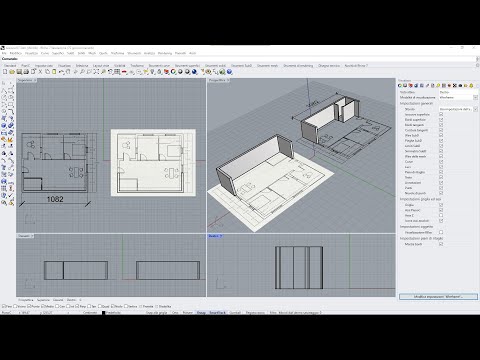480x360 pixels.
Task: Toggle Griglia checkbox
Action: pyautogui.click(x=441, y=205)
